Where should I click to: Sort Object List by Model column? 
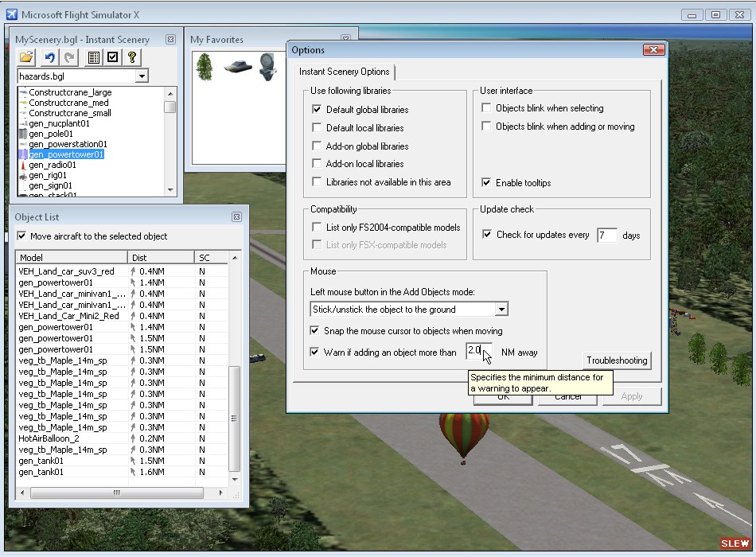[72, 258]
